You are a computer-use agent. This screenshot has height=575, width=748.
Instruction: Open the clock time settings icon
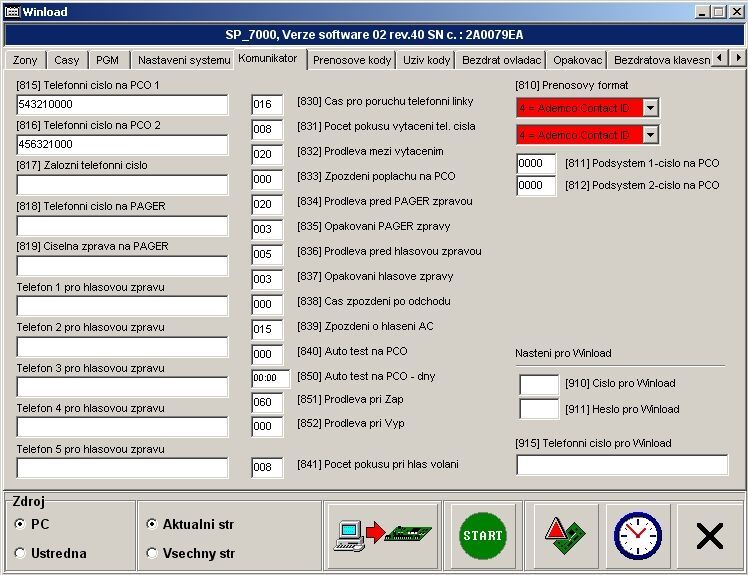click(x=637, y=536)
